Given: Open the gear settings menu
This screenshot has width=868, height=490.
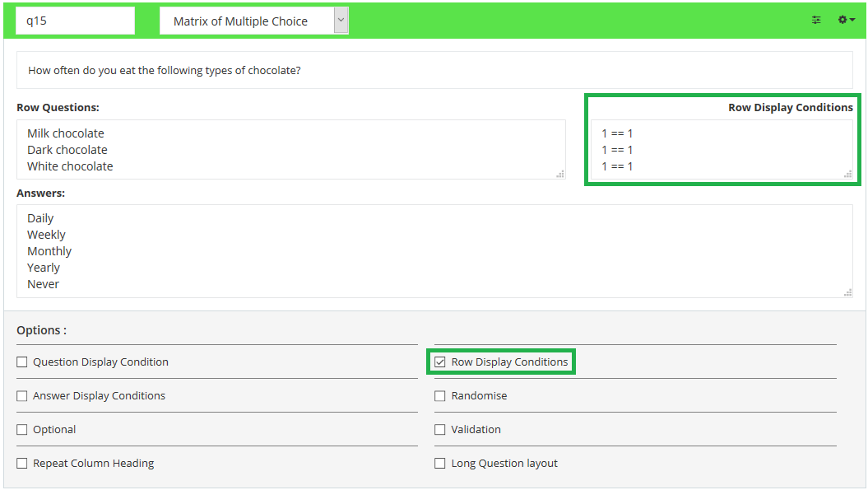Looking at the screenshot, I should click(x=846, y=20).
